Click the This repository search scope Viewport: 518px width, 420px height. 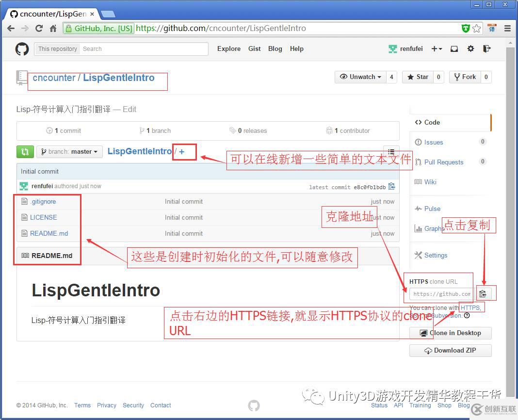(x=58, y=49)
